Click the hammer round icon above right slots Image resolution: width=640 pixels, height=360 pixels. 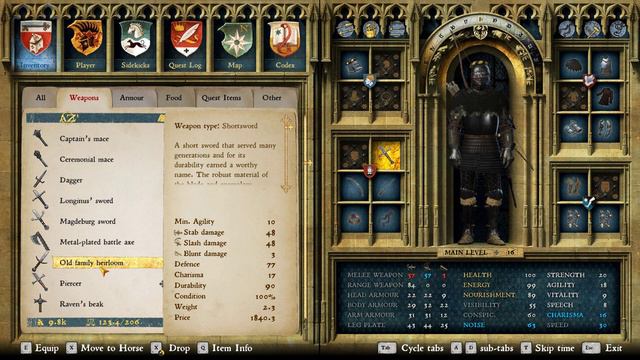click(592, 29)
